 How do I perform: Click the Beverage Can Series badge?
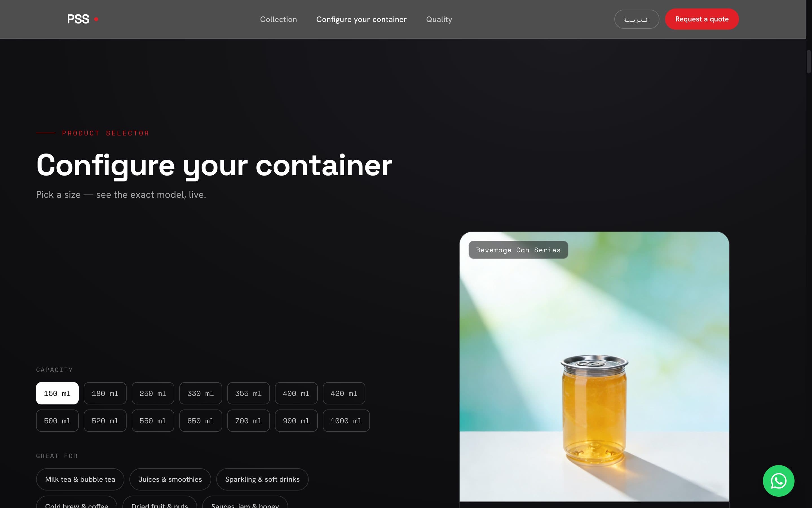[x=518, y=250]
